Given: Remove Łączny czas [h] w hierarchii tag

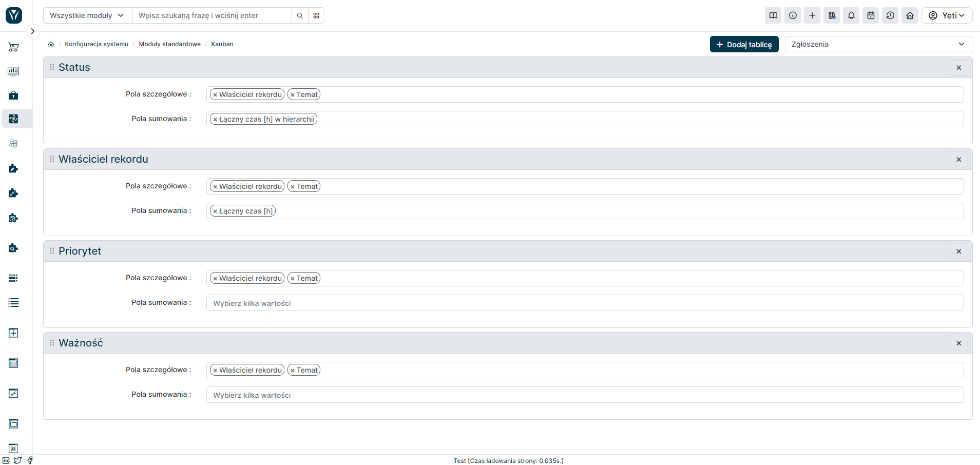Looking at the screenshot, I should tap(215, 120).
